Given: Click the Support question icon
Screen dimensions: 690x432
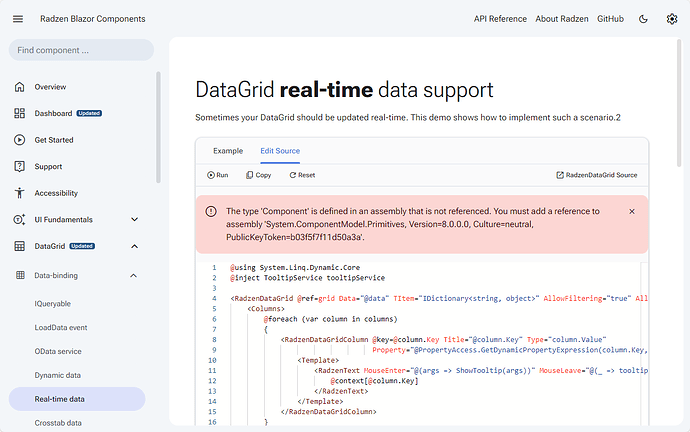Looking at the screenshot, I should point(19,166).
